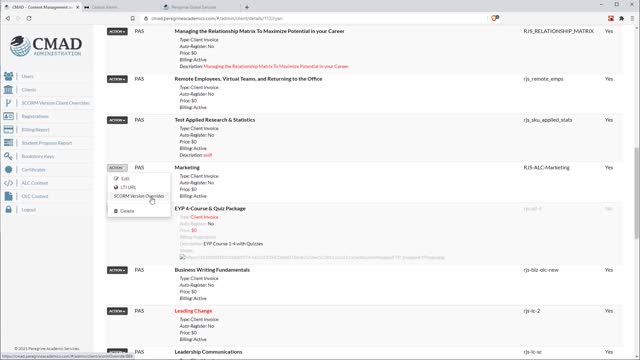
Task: Choose SCORM Version Overrides menu entry
Action: point(139,196)
